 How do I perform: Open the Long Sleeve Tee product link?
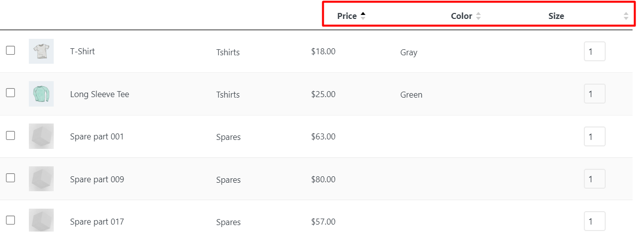[99, 94]
